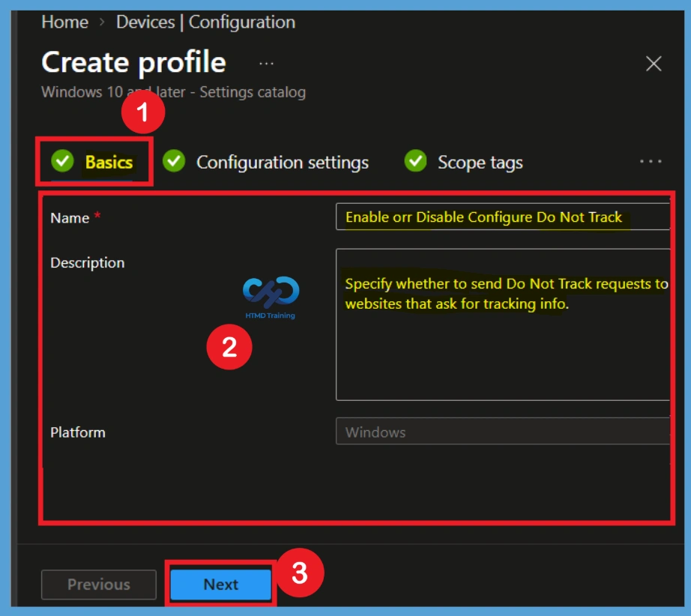This screenshot has width=691, height=616.
Task: Open the ellipsis menu beside Create profile
Action: pos(266,64)
